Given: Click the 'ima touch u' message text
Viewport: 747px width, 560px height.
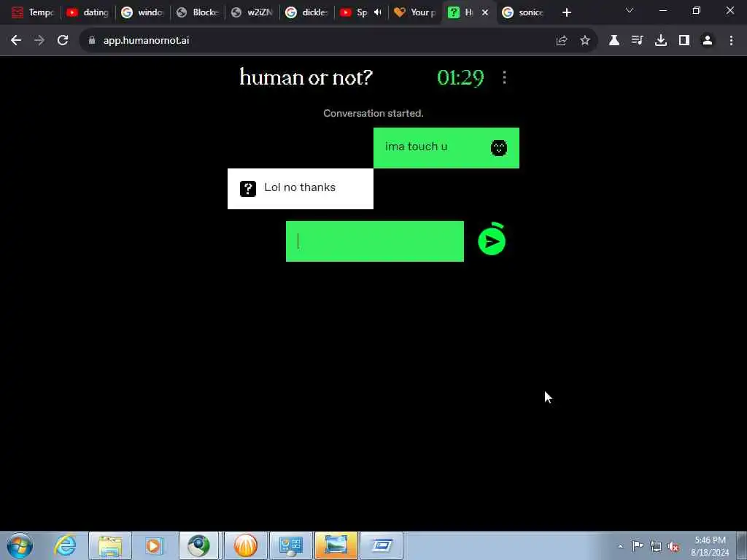Looking at the screenshot, I should tap(416, 147).
